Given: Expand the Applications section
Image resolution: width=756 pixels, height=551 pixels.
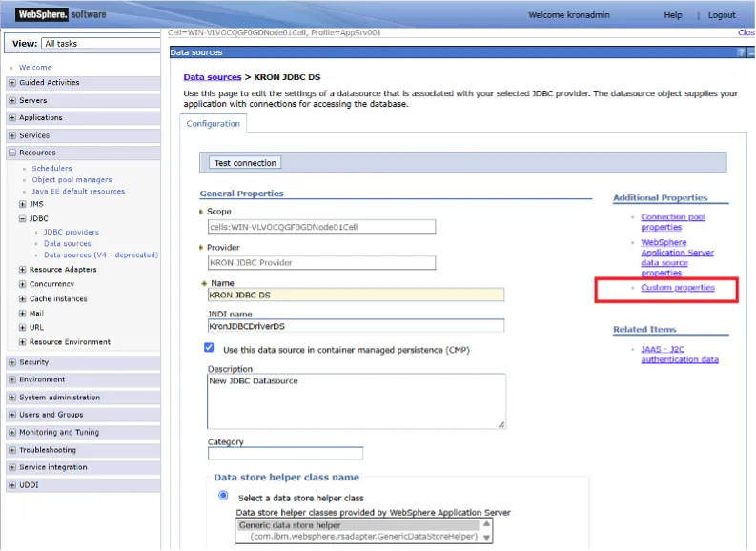Looking at the screenshot, I should click(x=12, y=118).
